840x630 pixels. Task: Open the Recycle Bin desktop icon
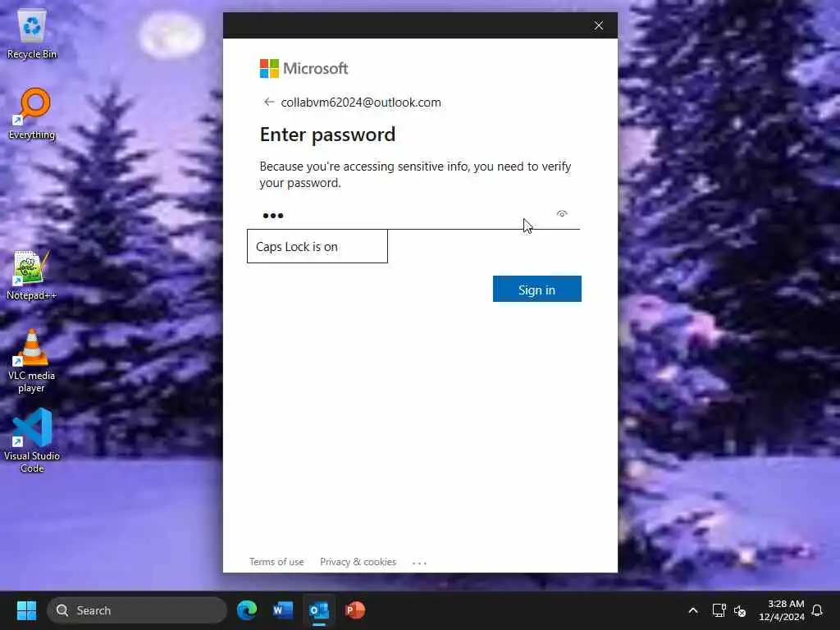click(32, 34)
